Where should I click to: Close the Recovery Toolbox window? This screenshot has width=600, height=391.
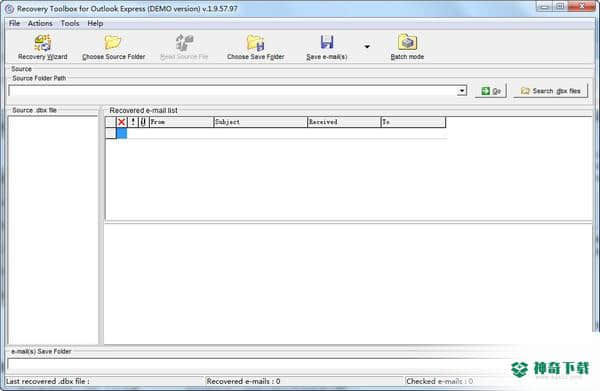click(582, 7)
